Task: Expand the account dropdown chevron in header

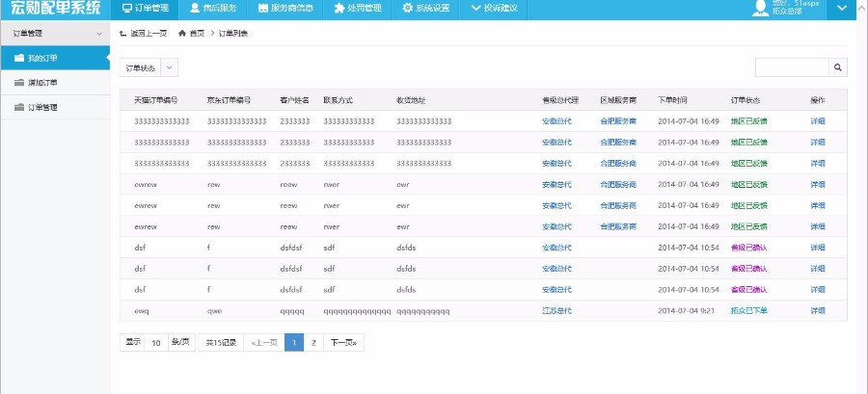Action: tap(842, 9)
